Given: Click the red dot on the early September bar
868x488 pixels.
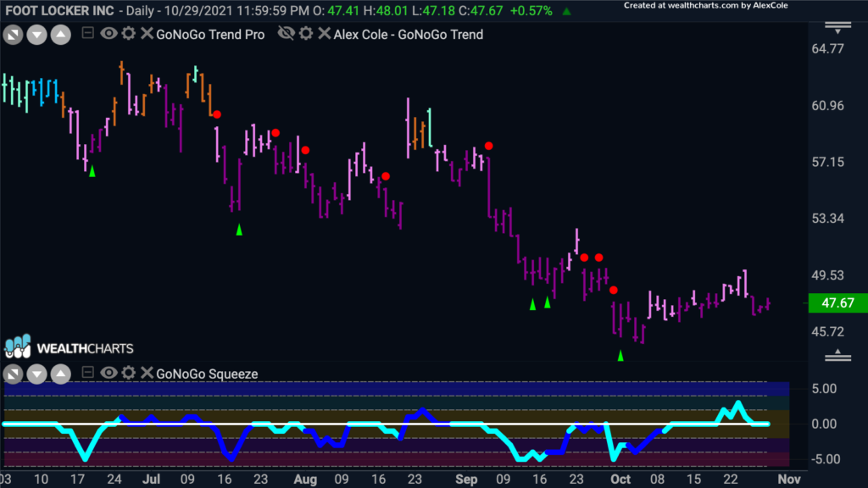Looking at the screenshot, I should click(488, 146).
